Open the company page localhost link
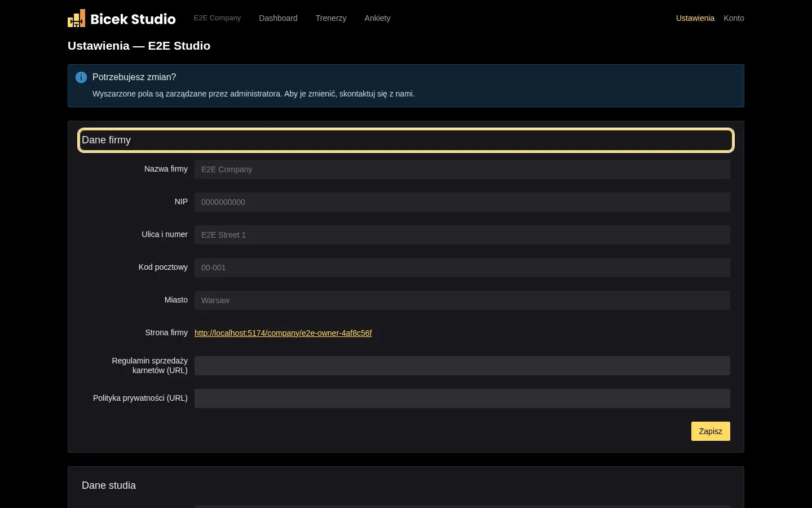The width and height of the screenshot is (812, 508). (283, 333)
